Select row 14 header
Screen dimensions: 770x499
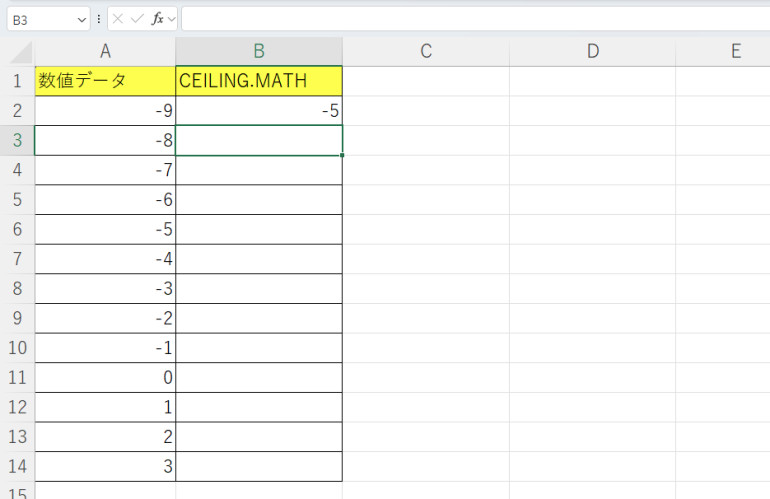17,466
